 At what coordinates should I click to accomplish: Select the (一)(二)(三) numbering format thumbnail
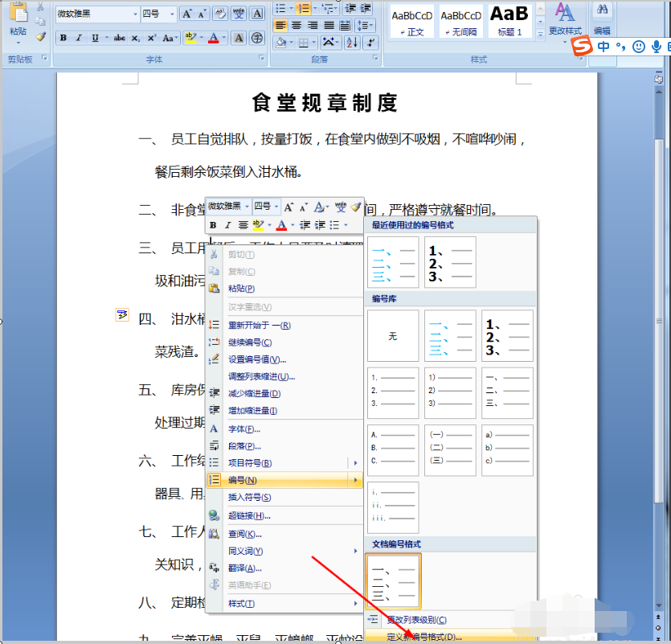(x=450, y=450)
